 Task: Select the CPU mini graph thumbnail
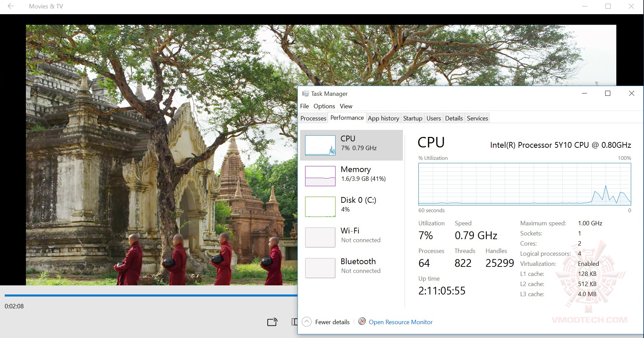320,145
